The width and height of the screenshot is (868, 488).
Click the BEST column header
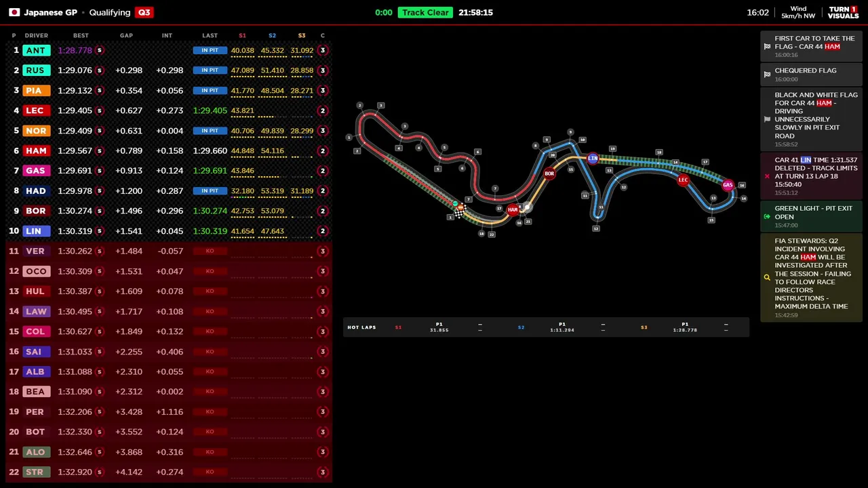[x=81, y=35]
